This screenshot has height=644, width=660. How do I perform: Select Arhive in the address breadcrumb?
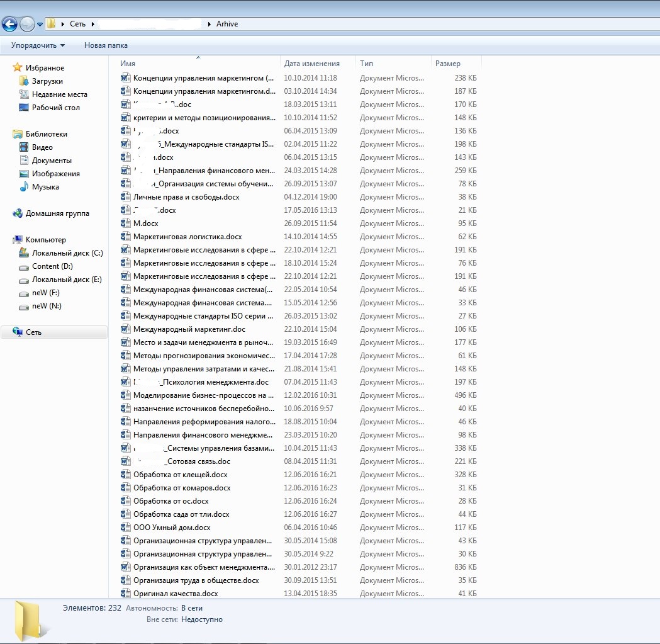tap(227, 24)
